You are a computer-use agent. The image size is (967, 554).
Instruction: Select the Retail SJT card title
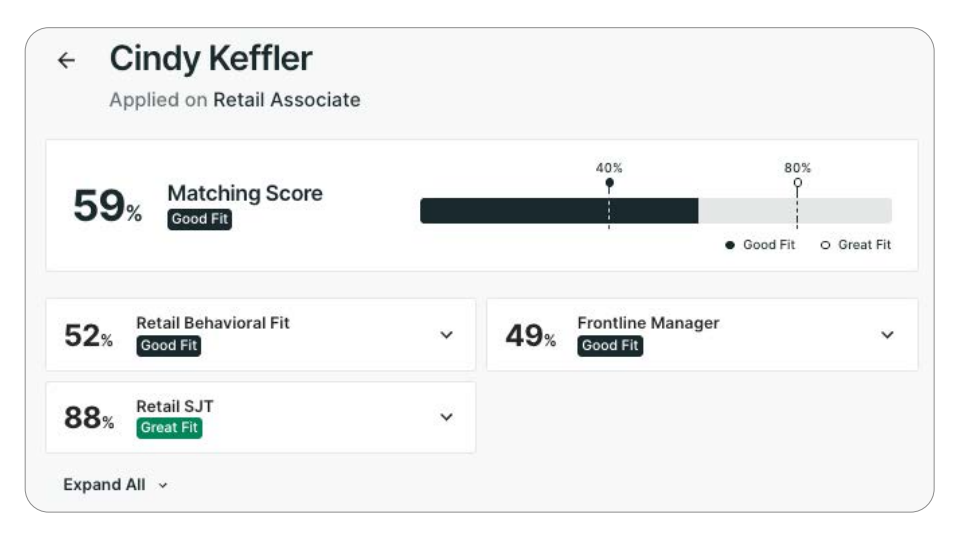click(175, 406)
